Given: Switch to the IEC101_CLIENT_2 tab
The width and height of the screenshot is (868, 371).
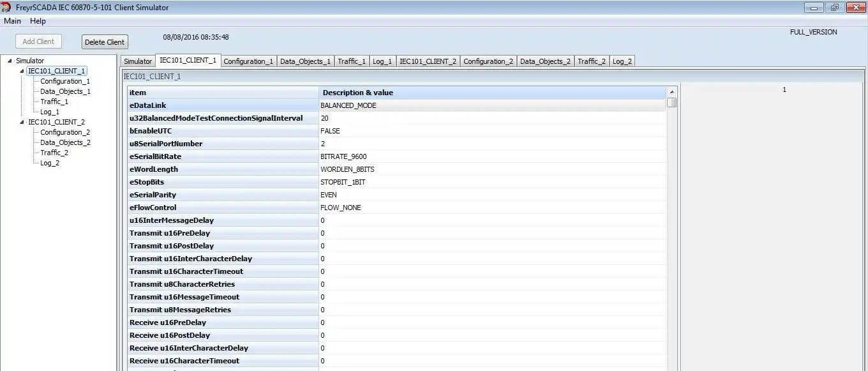Looking at the screenshot, I should [x=428, y=61].
